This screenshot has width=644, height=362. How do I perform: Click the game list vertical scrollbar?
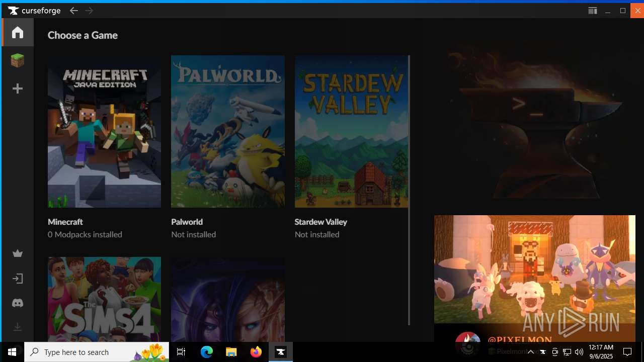click(409, 190)
